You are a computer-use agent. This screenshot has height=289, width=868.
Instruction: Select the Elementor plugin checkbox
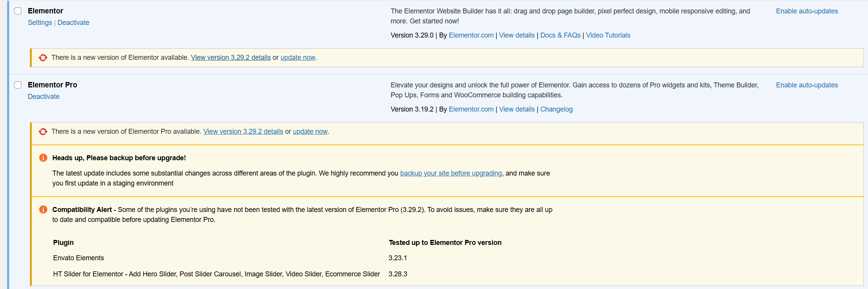18,11
